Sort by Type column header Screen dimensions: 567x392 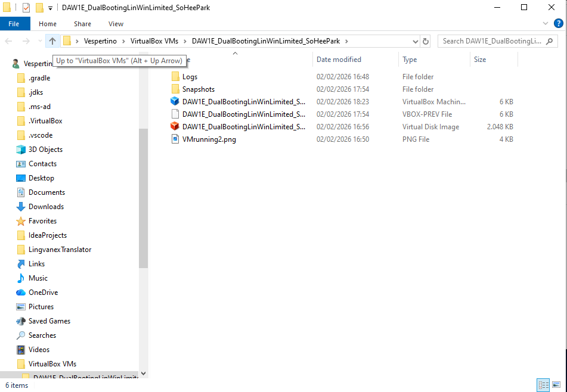click(410, 60)
